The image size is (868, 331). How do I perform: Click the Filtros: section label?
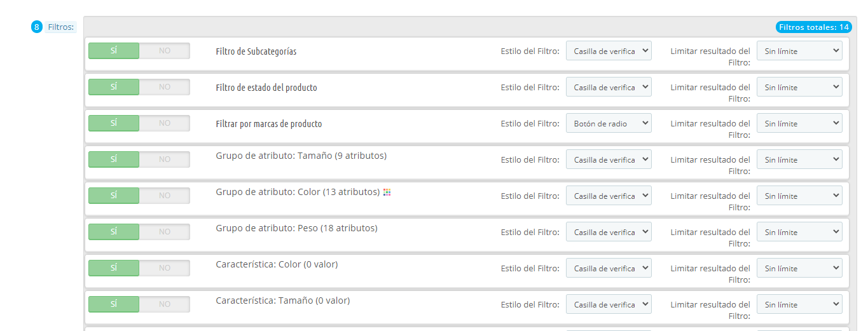click(61, 27)
